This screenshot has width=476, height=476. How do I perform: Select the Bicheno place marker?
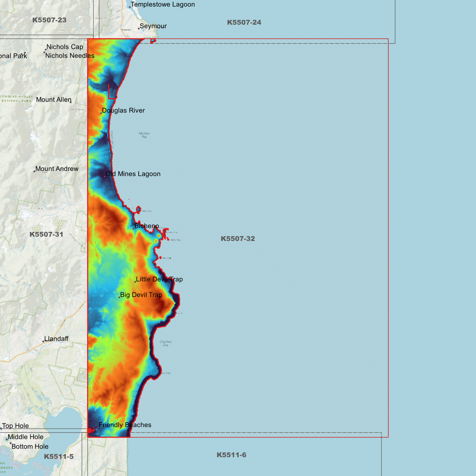pos(133,229)
